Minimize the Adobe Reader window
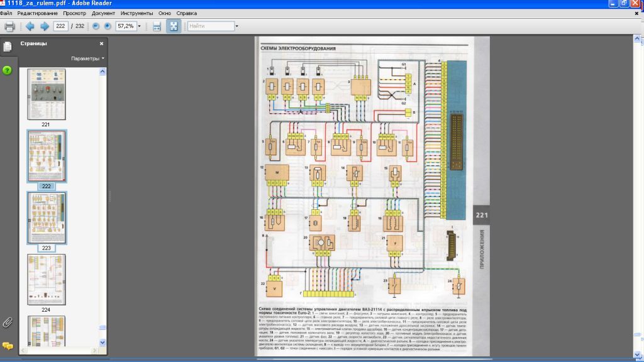644x362 pixels. point(613,4)
